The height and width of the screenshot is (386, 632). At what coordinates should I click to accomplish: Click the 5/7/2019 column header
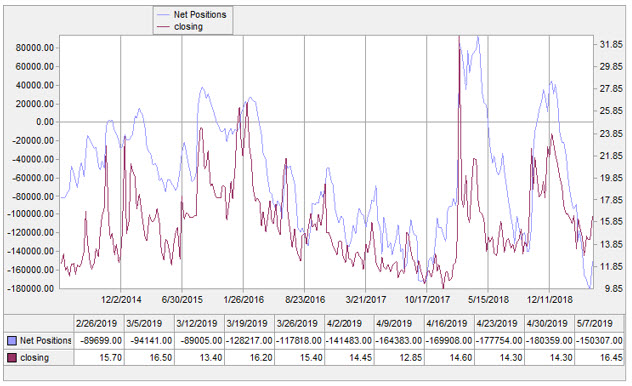point(599,324)
